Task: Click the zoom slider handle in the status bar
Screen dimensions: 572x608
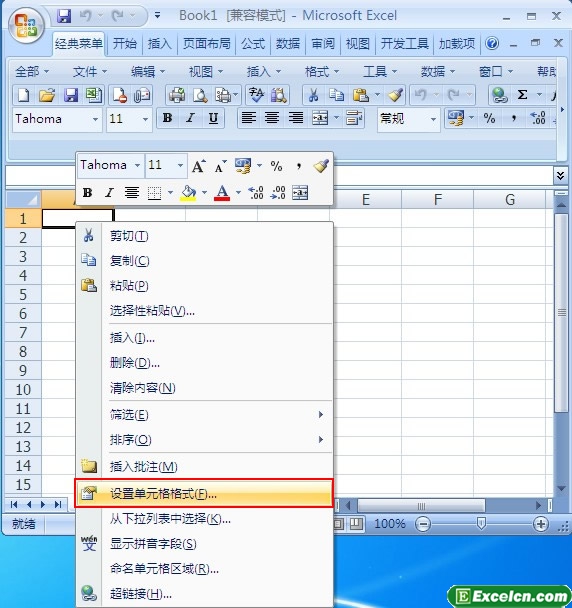Action: click(481, 524)
